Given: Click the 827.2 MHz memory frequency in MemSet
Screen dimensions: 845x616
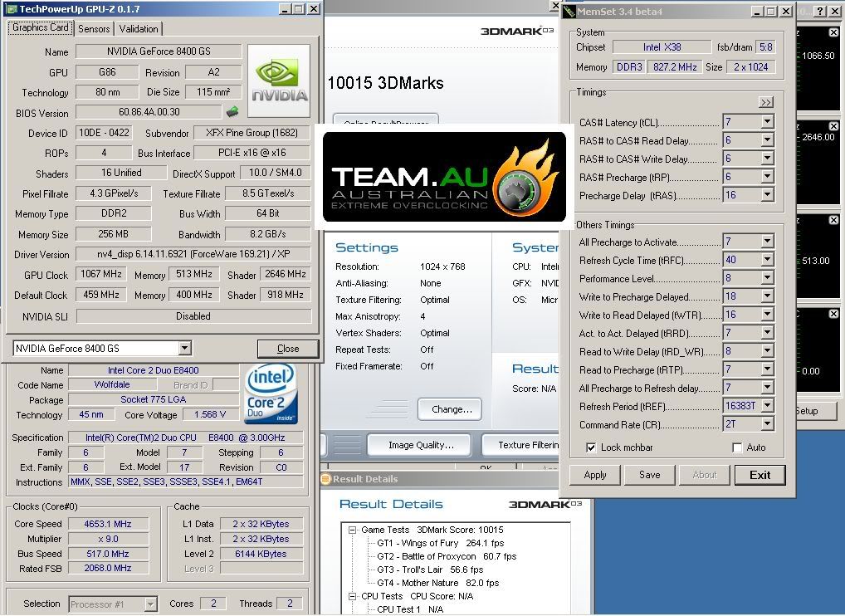Looking at the screenshot, I should 675,66.
